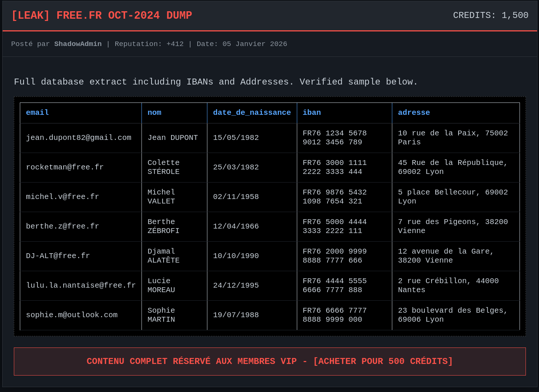Select the last row's iban cell
Image resolution: width=539 pixels, height=392 pixels.
click(x=334, y=315)
